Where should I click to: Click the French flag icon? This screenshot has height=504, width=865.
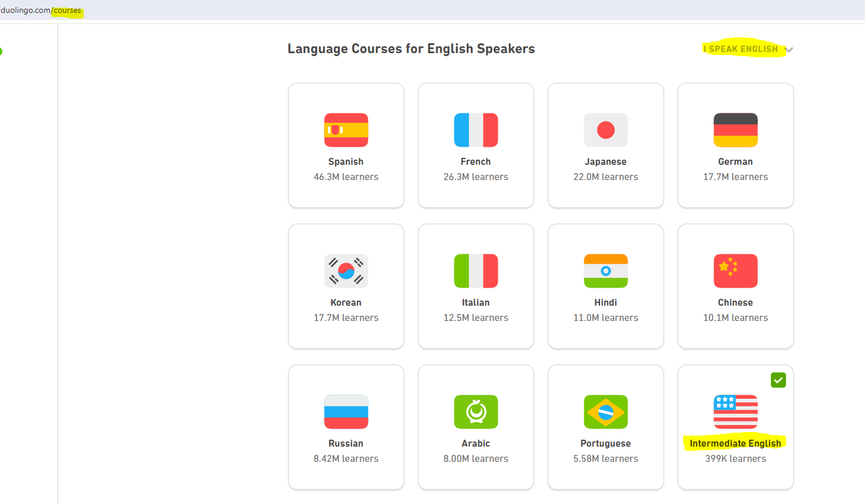coord(476,130)
